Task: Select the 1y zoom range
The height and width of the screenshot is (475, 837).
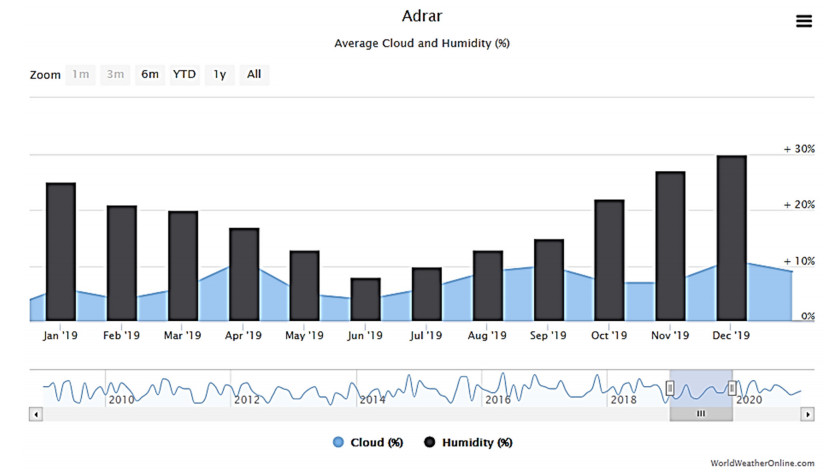Action: coord(219,74)
